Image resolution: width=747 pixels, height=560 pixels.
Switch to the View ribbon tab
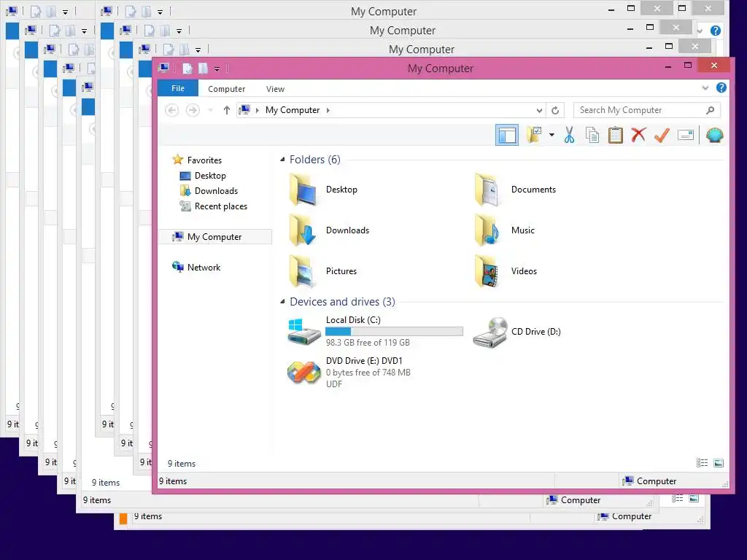[x=275, y=89]
